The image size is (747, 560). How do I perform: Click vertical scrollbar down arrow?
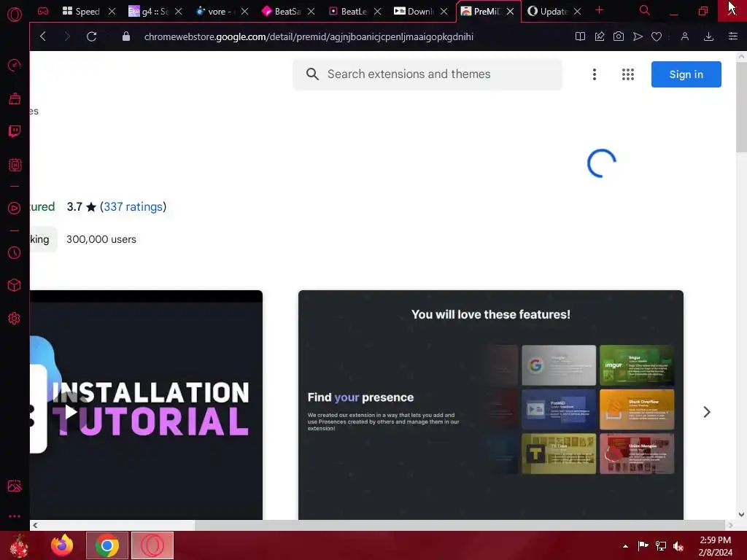[x=741, y=514]
